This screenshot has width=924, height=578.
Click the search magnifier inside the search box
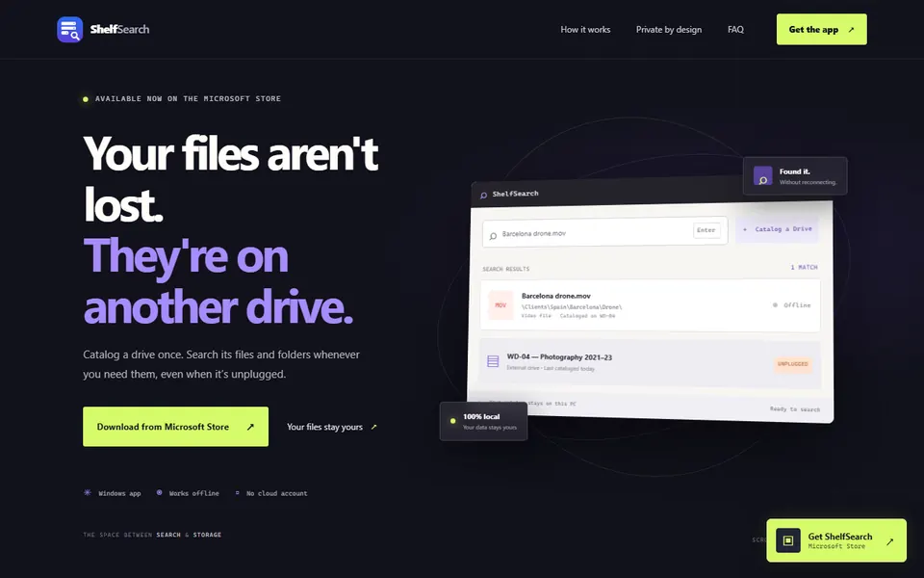(493, 236)
